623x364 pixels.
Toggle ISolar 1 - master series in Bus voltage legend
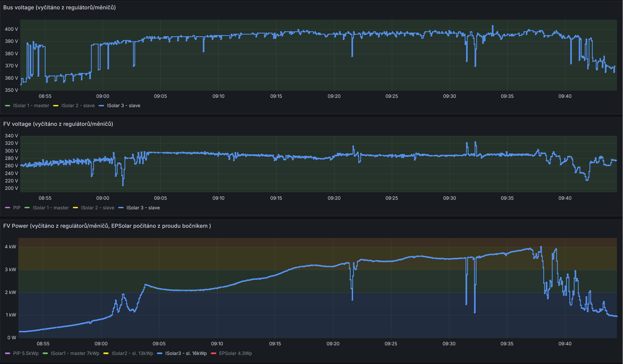click(x=31, y=105)
